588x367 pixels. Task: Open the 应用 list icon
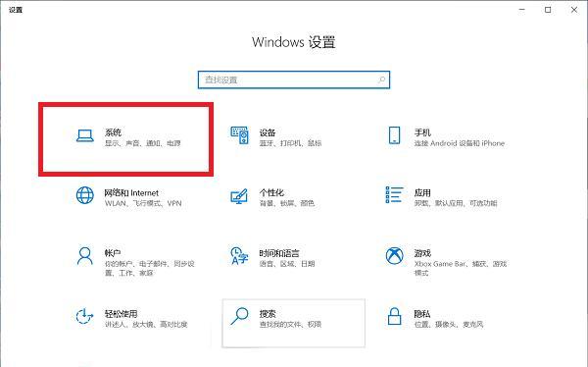[394, 195]
